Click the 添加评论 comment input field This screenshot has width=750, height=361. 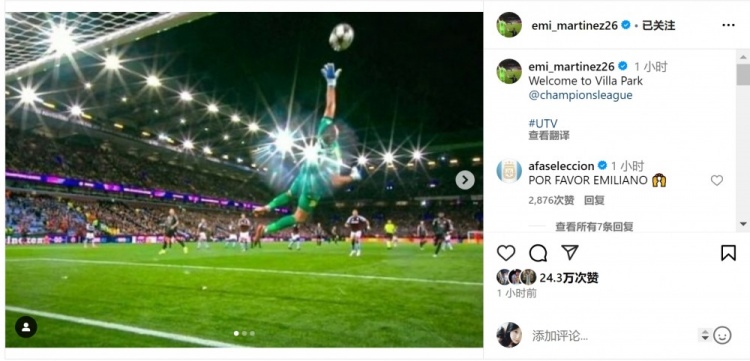[612, 336]
